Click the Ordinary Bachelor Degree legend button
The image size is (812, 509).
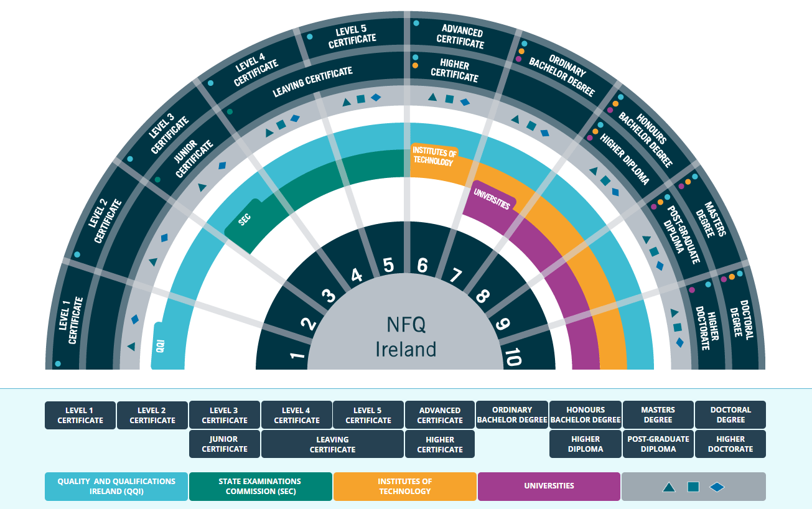[512, 415]
